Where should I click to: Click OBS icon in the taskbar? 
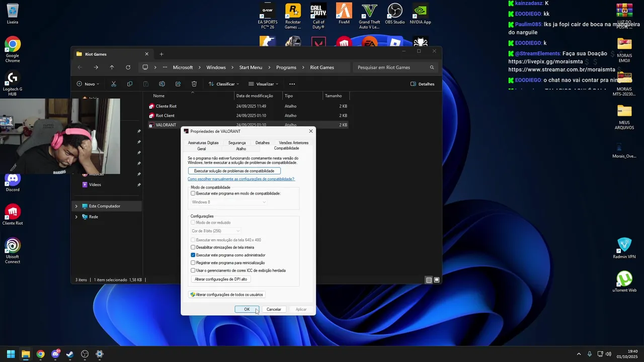[x=85, y=354]
